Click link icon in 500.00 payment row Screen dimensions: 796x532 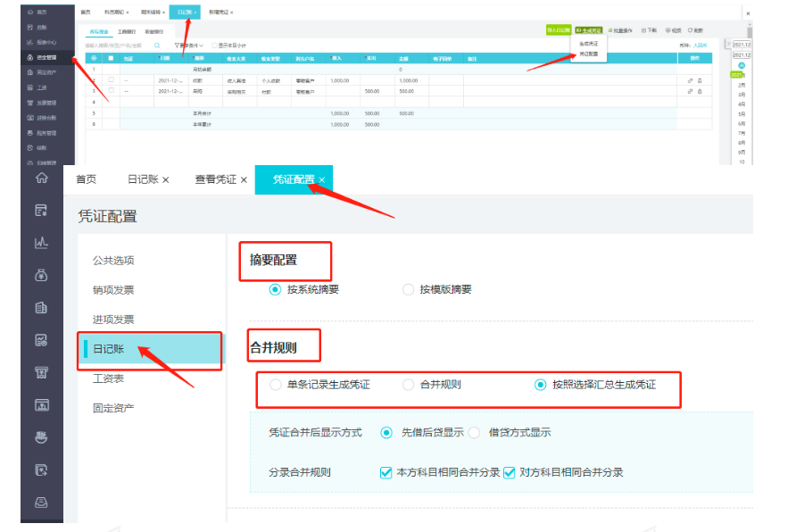690,91
